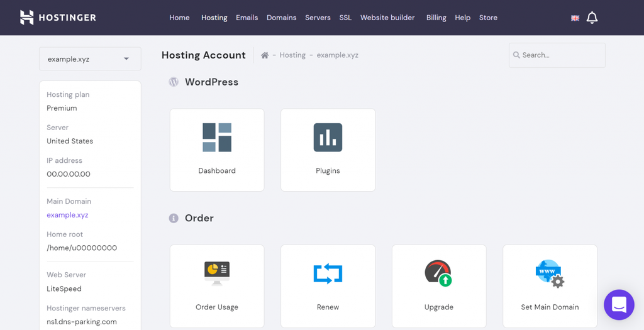This screenshot has height=330, width=644.
Task: Click the WordPress section logo icon
Action: click(174, 82)
